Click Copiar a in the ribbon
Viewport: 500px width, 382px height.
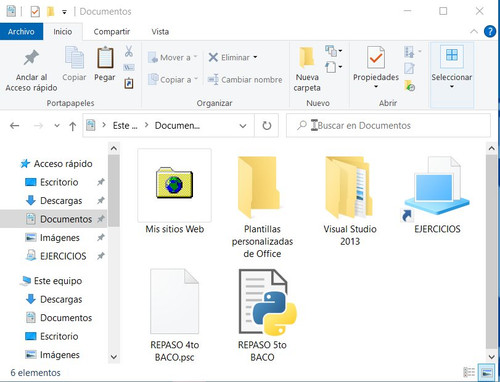(x=173, y=80)
